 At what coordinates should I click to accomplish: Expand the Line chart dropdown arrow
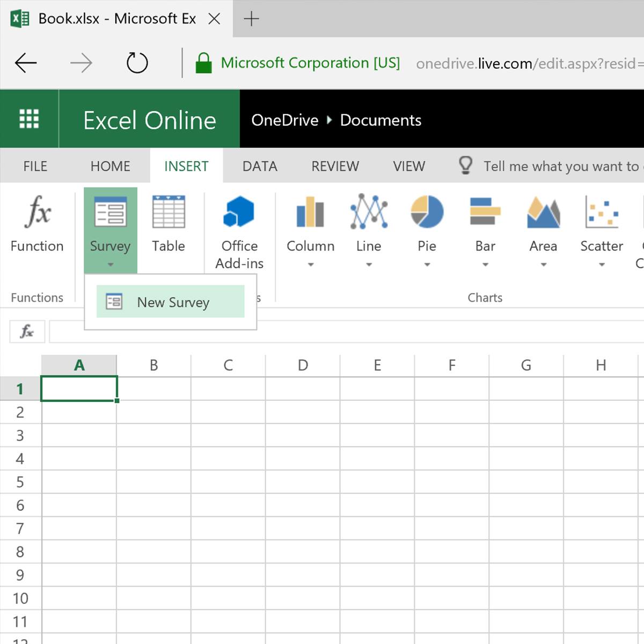[369, 265]
